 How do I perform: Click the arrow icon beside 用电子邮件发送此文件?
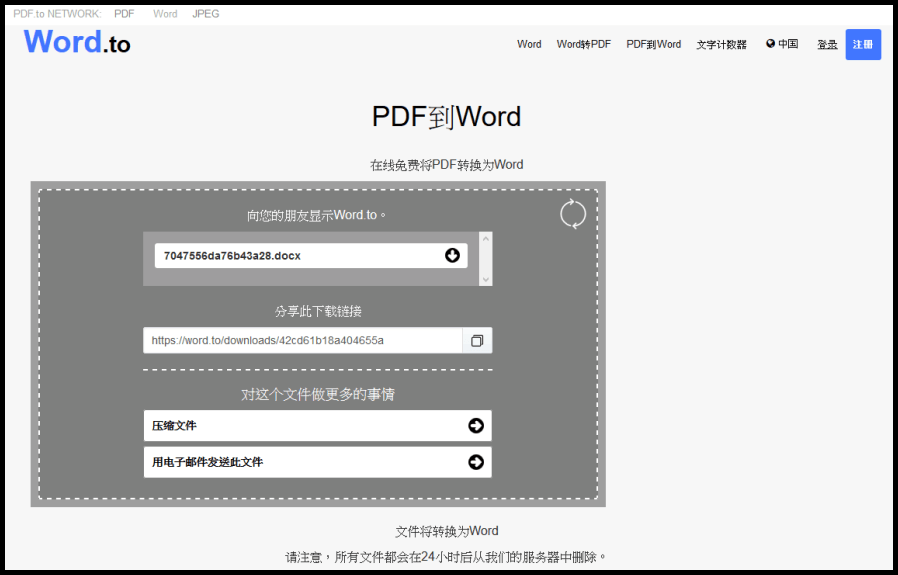pos(476,462)
